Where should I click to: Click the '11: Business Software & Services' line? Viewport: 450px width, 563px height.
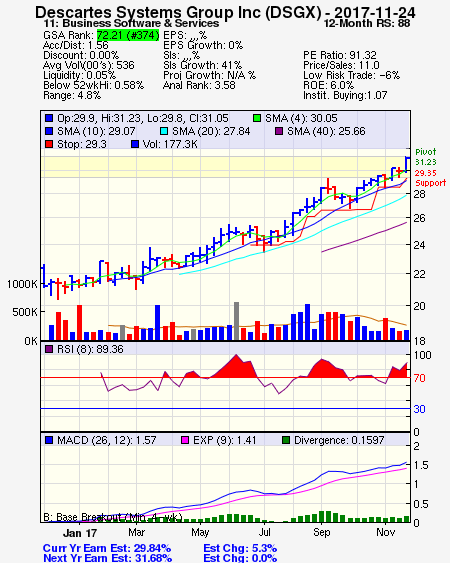(131, 23)
